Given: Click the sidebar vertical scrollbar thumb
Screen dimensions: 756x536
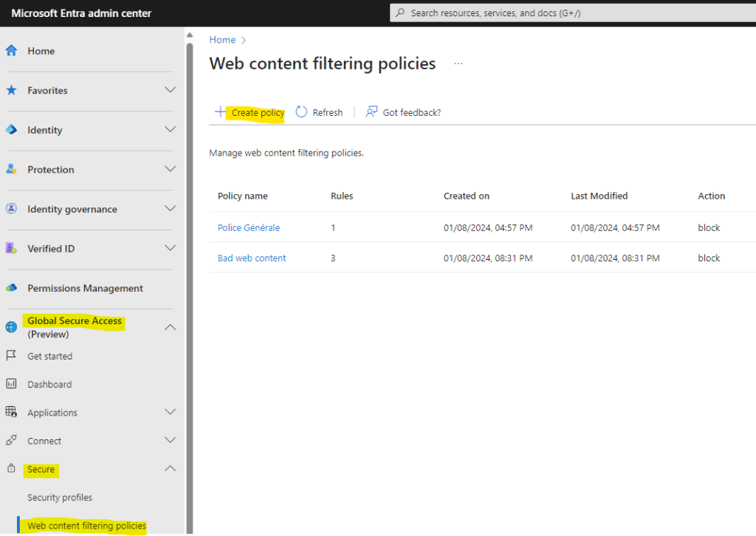Looking at the screenshot, I should pyautogui.click(x=190, y=288).
